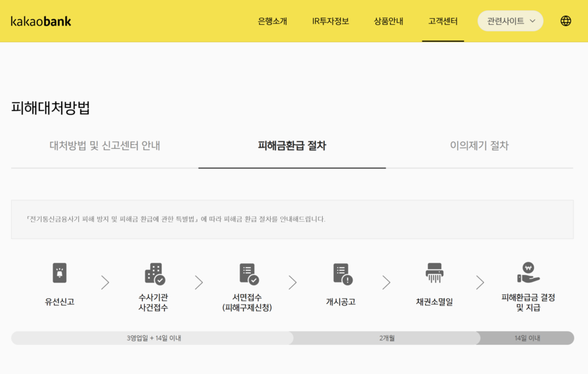Image resolution: width=588 pixels, height=374 pixels.
Task: Switch to the 이의제기 절차 tab
Action: tap(479, 145)
